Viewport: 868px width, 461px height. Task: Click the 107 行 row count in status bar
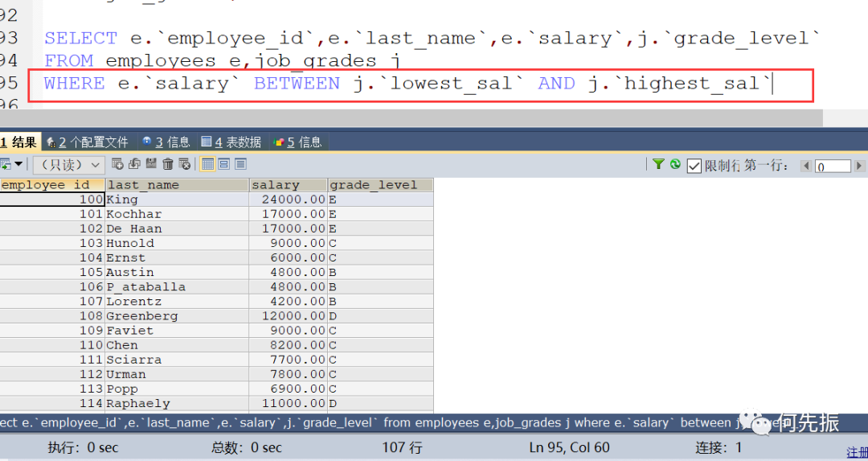[402, 447]
